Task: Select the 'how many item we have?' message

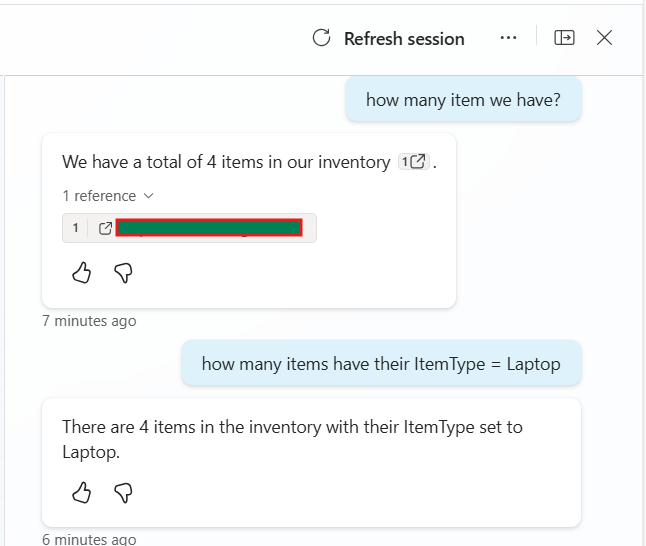Action: point(463,99)
